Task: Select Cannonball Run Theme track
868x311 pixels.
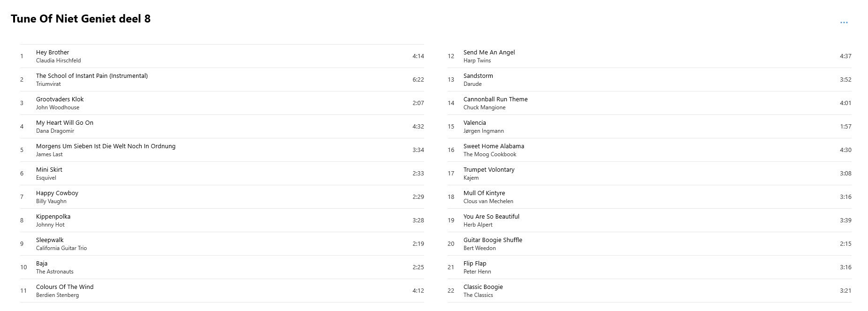Action: pyautogui.click(x=649, y=103)
